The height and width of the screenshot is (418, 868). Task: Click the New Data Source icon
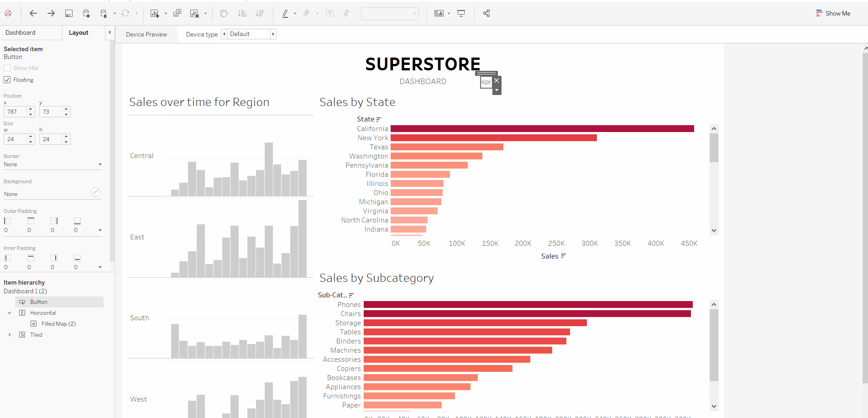[86, 14]
